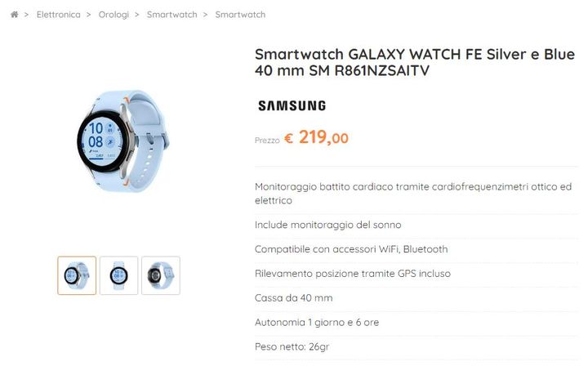Open the last Smartwatch breadcrumb link

coord(240,15)
